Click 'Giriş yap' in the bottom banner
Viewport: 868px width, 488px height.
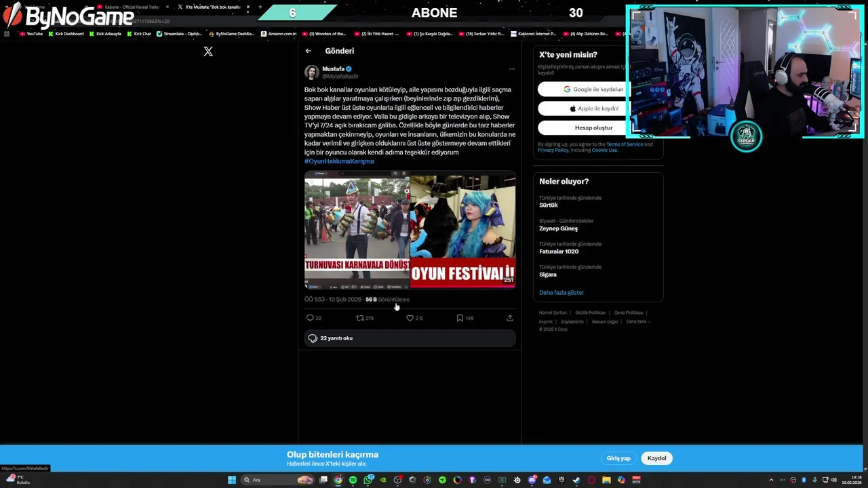coord(618,458)
